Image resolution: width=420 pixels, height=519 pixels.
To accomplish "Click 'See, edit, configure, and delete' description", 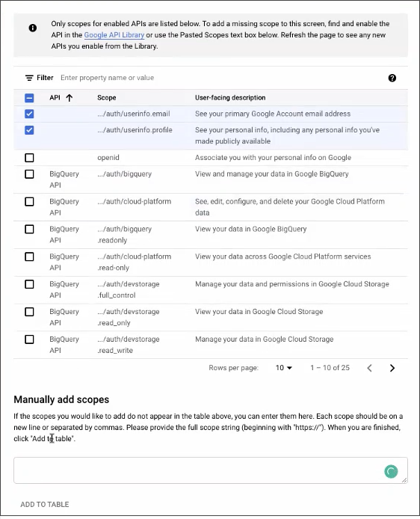I will (290, 207).
